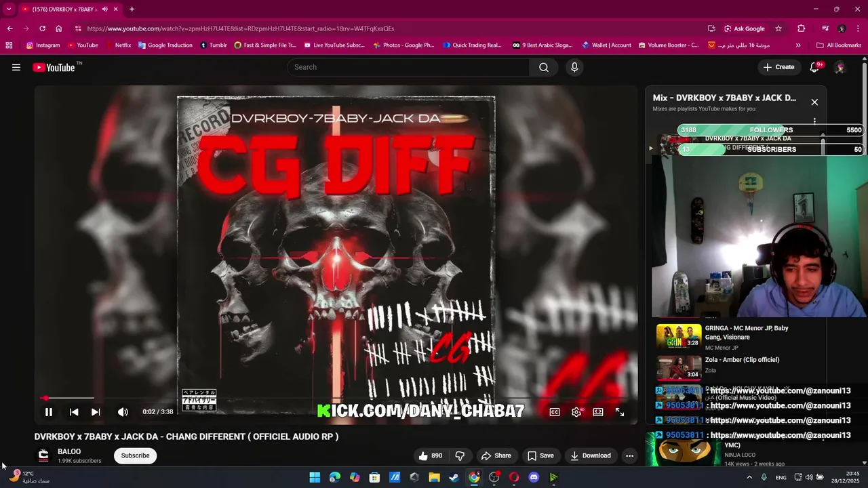Image resolution: width=868 pixels, height=488 pixels.
Task: Open the Chrome apps grid shortcut
Action: tap(9, 45)
